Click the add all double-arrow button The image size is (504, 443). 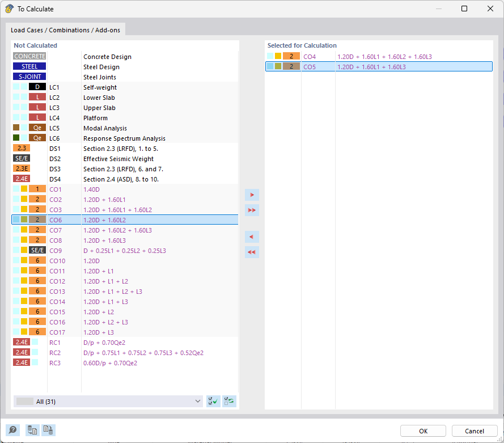252,210
